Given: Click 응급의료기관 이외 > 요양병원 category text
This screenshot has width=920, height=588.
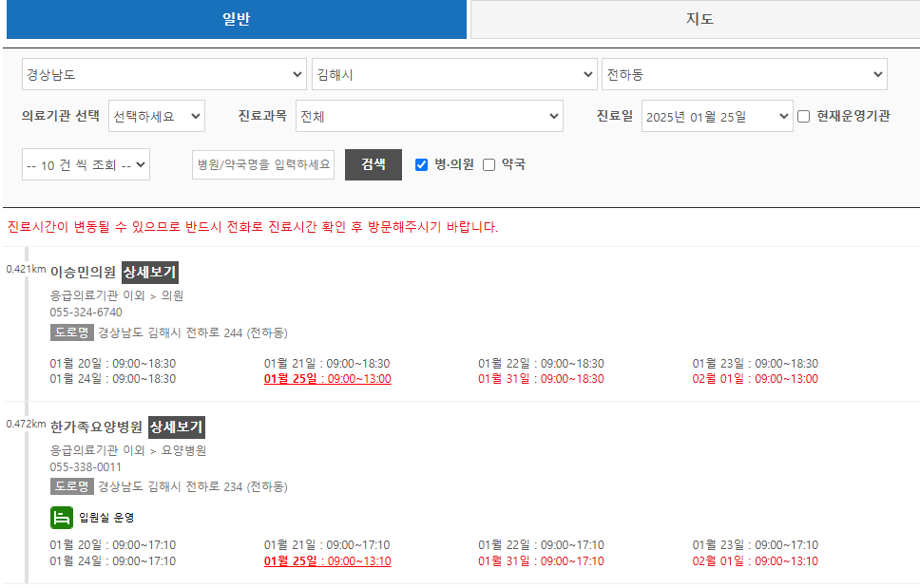Looking at the screenshot, I should coord(128,450).
